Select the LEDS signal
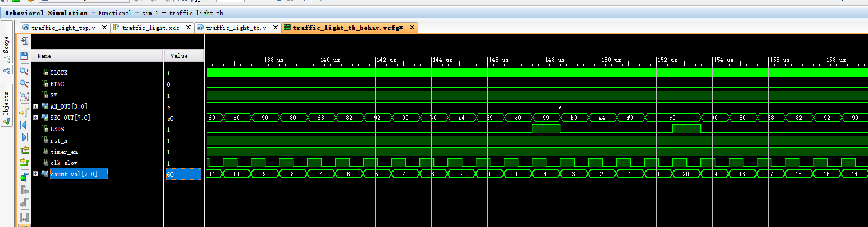The image size is (868, 227). [57, 129]
